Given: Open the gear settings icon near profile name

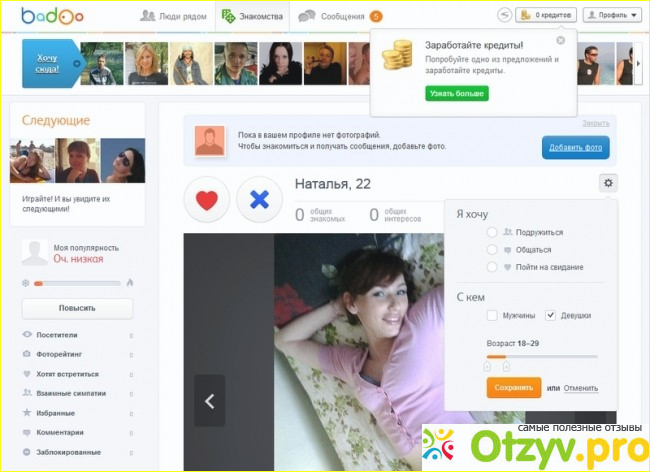Looking at the screenshot, I should [x=608, y=182].
